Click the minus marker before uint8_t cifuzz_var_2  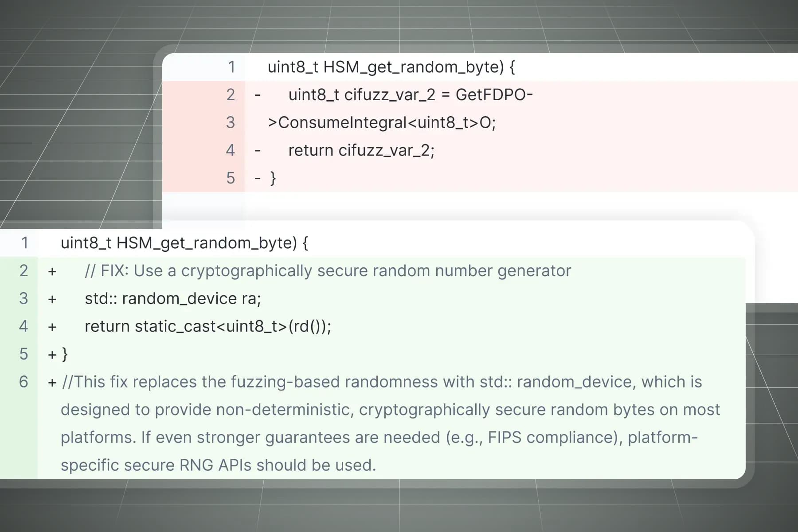257,95
